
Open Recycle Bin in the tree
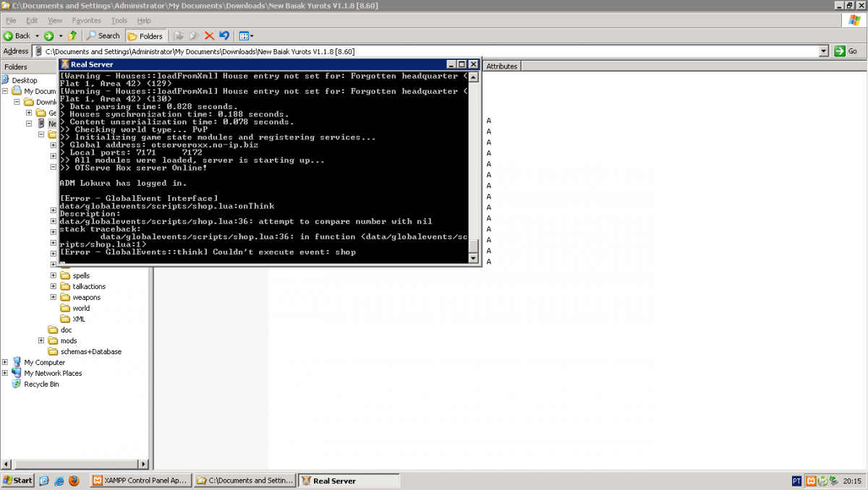[x=41, y=384]
